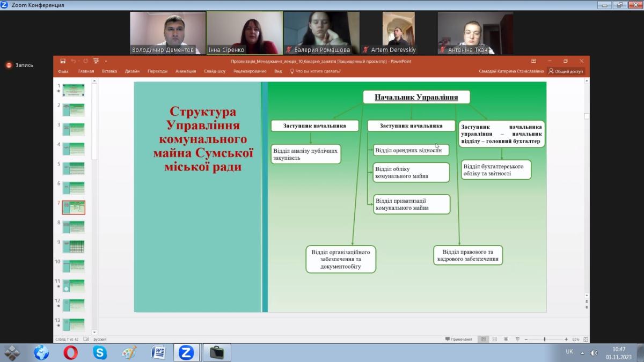
Task: Click русский language indicator in status bar
Action: tap(100, 339)
